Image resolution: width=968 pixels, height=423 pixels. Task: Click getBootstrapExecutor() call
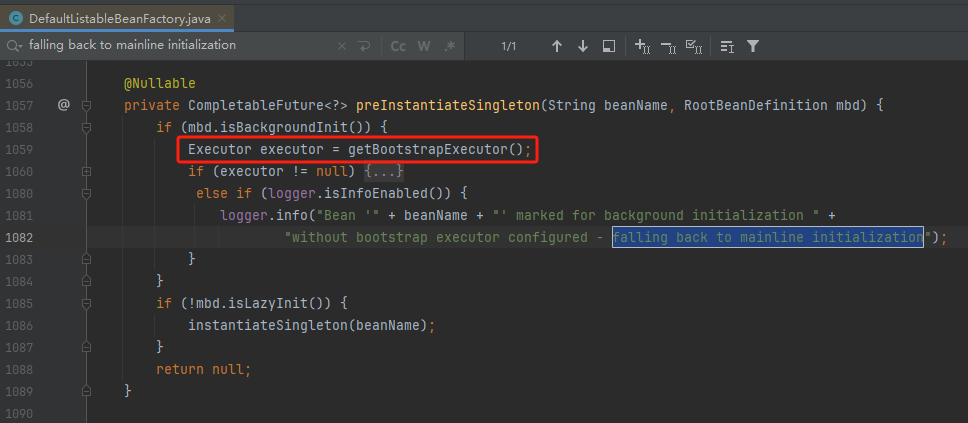[x=435, y=149]
